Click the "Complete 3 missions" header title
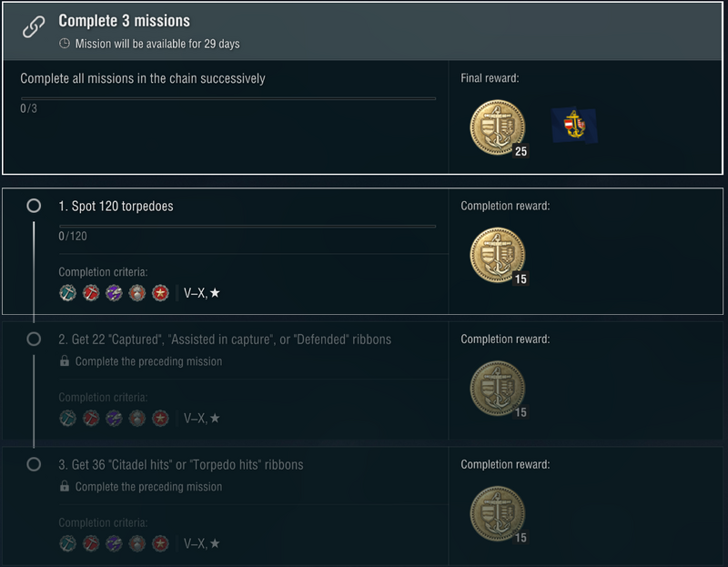 [x=124, y=21]
